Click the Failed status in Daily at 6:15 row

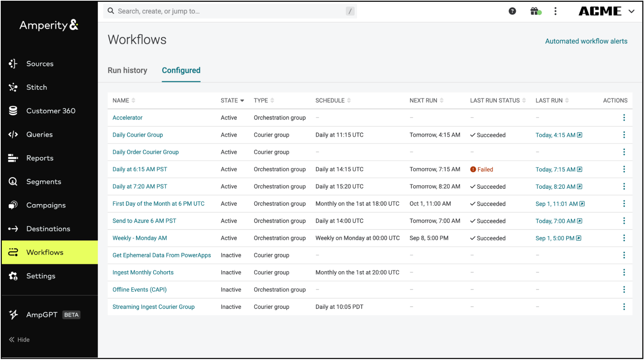click(481, 169)
